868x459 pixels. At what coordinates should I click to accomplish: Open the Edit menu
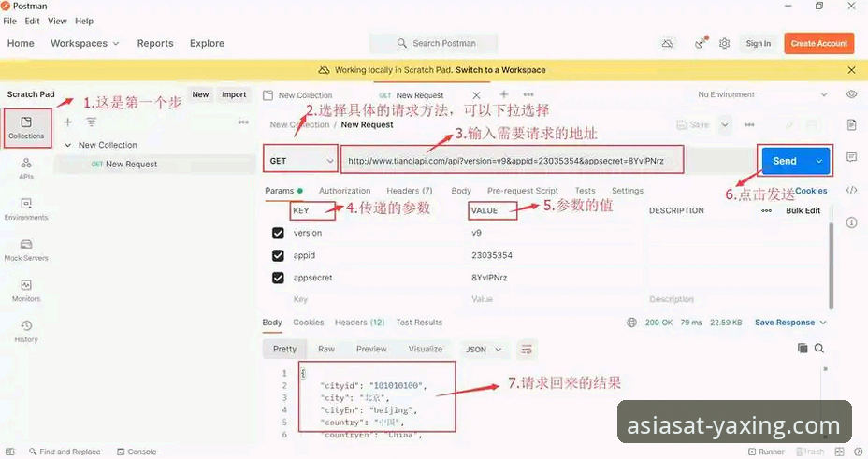coord(32,21)
